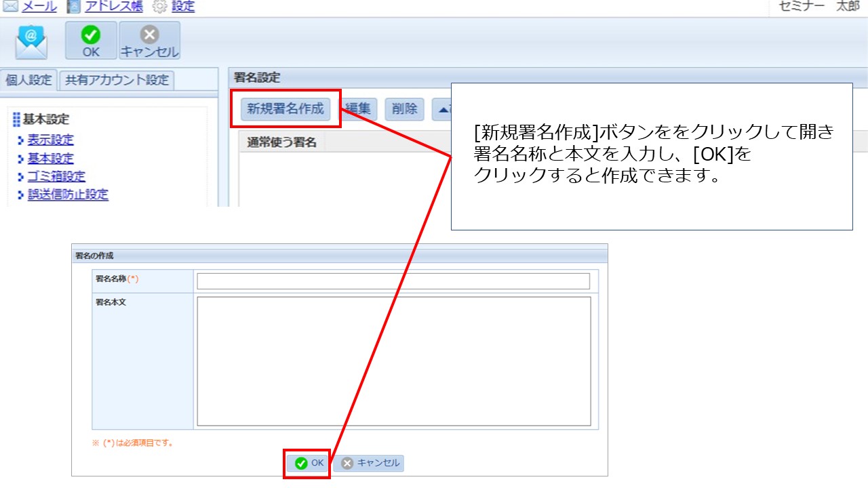868x488 pixels.
Task: Click the 署名本文 text area
Action: coord(394,361)
